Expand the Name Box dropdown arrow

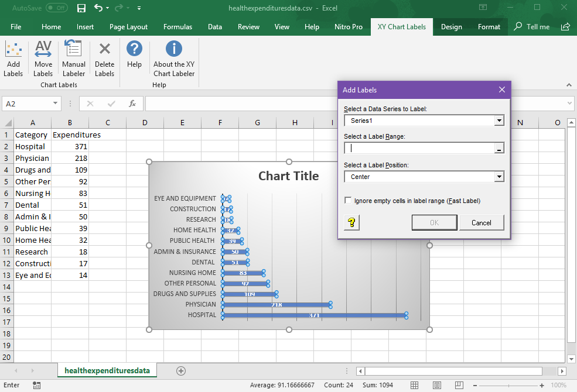pyautogui.click(x=56, y=104)
